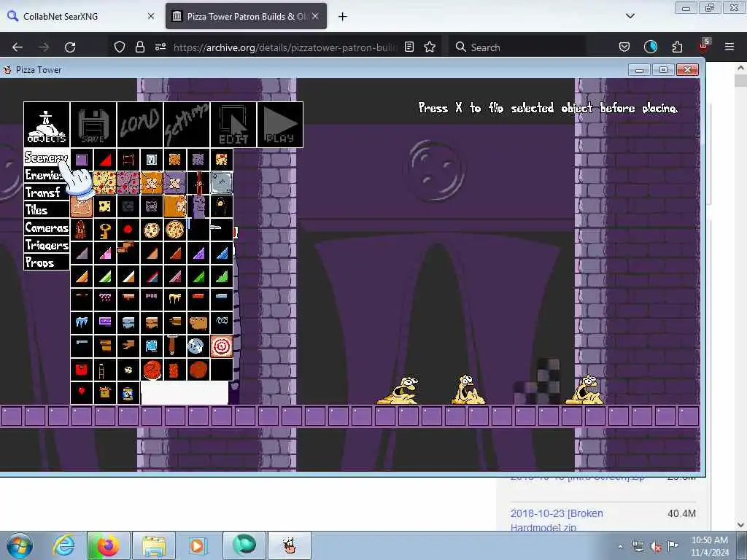This screenshot has height=560, width=747.
Task: Select the cheeseslime beside the checkered blocks
Action: pyautogui.click(x=585, y=389)
